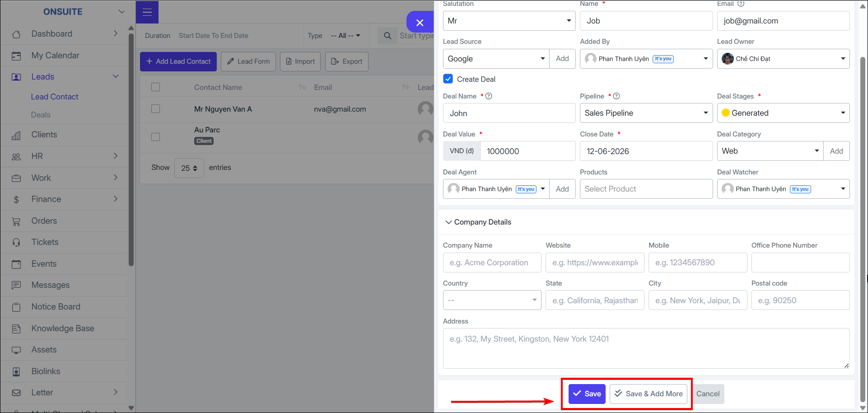Sort by Contact Name column arrows

coord(302,87)
